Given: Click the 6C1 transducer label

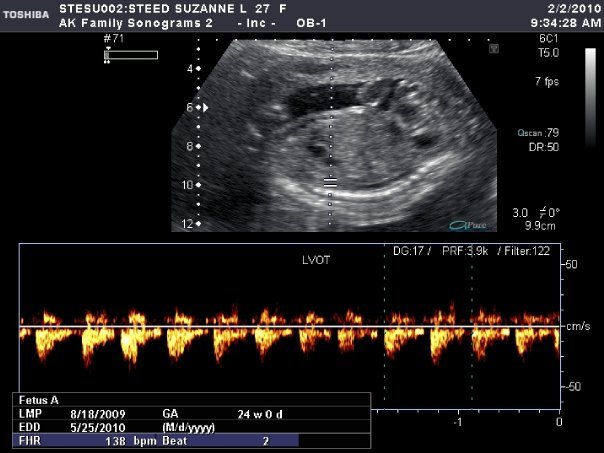Looking at the screenshot, I should pos(549,39).
